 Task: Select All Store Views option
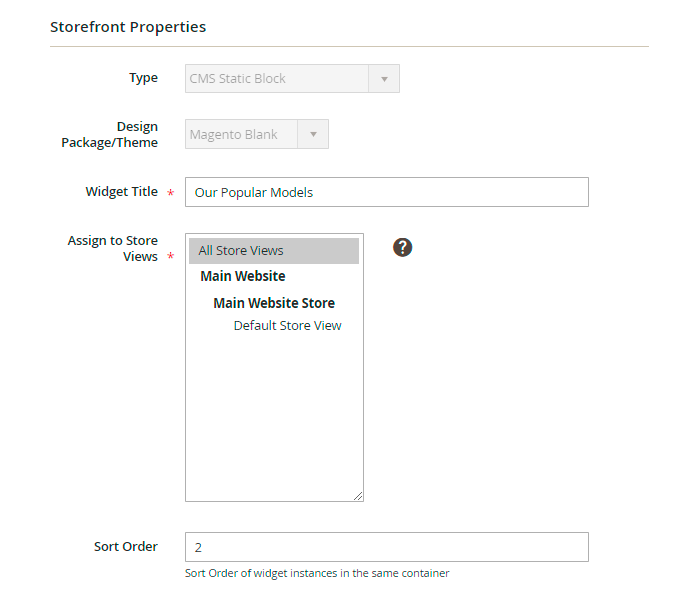[273, 251]
